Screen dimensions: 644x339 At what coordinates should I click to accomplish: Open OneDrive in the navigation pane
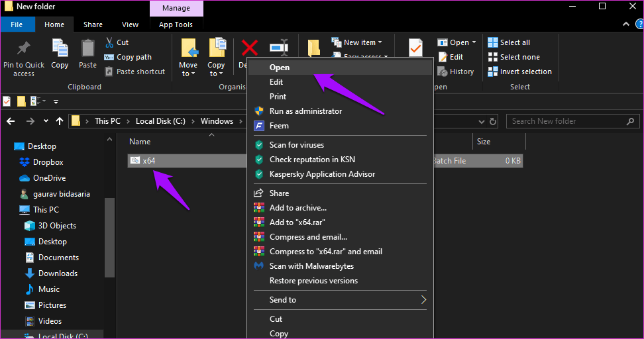(x=42, y=178)
